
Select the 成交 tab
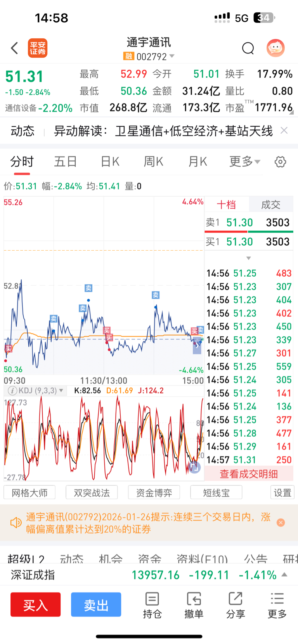tap(271, 205)
